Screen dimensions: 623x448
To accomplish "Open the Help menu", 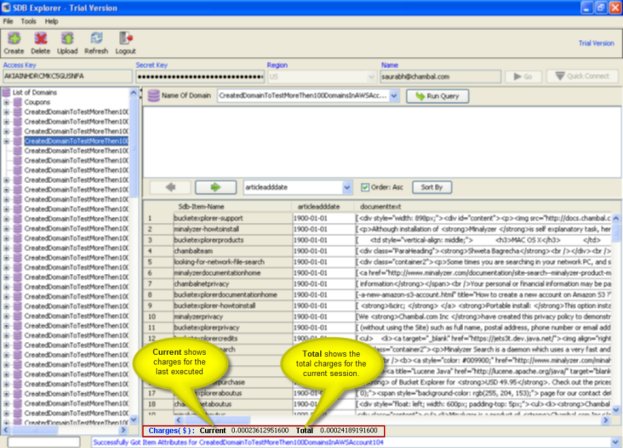I will point(51,21).
